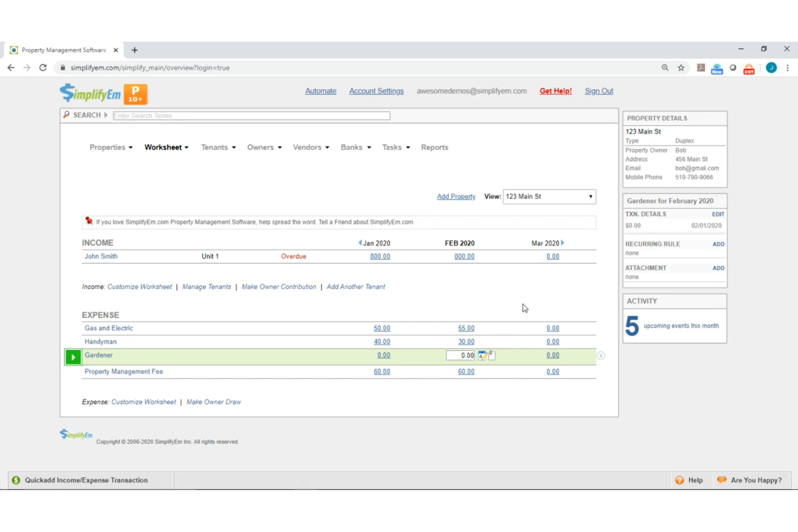Expand the Banks menu
The height and width of the screenshot is (532, 798).
click(x=356, y=147)
